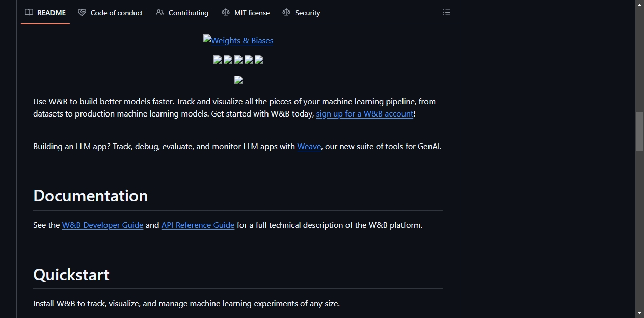
Task: Click the vertical scrollbar thumb
Action: (x=640, y=131)
